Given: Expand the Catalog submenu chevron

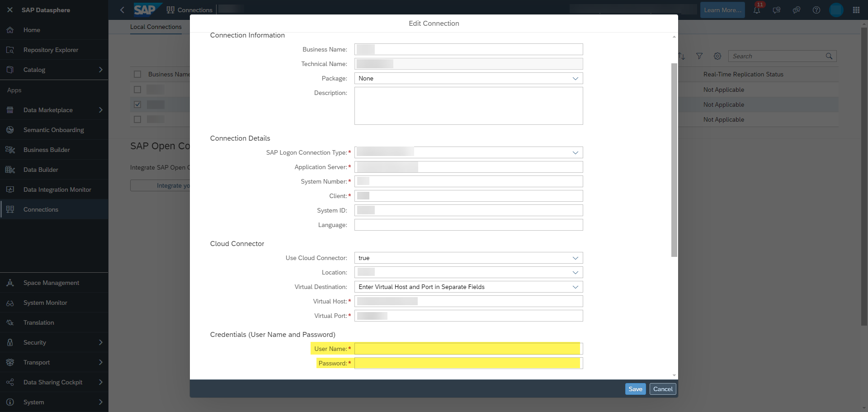Looking at the screenshot, I should click(x=100, y=70).
